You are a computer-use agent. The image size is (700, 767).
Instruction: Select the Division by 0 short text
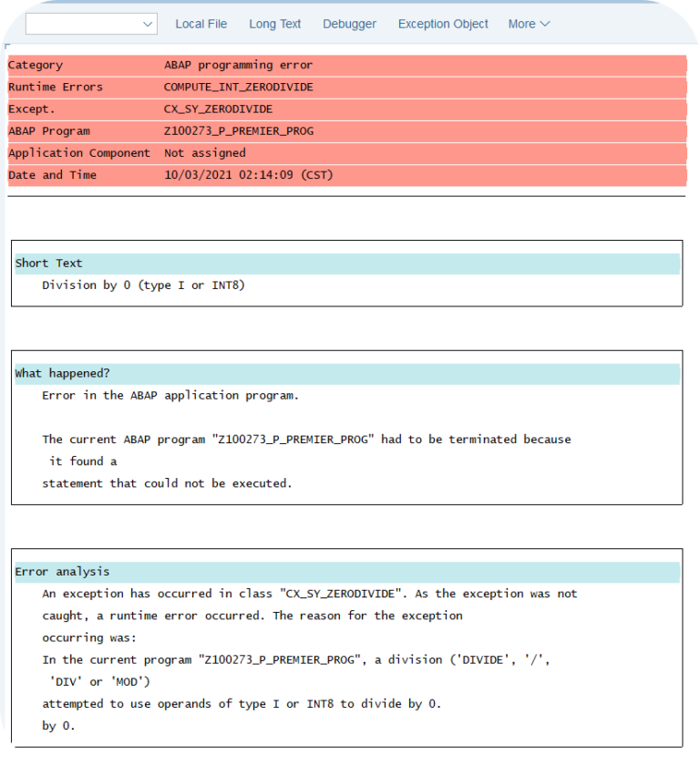(141, 285)
